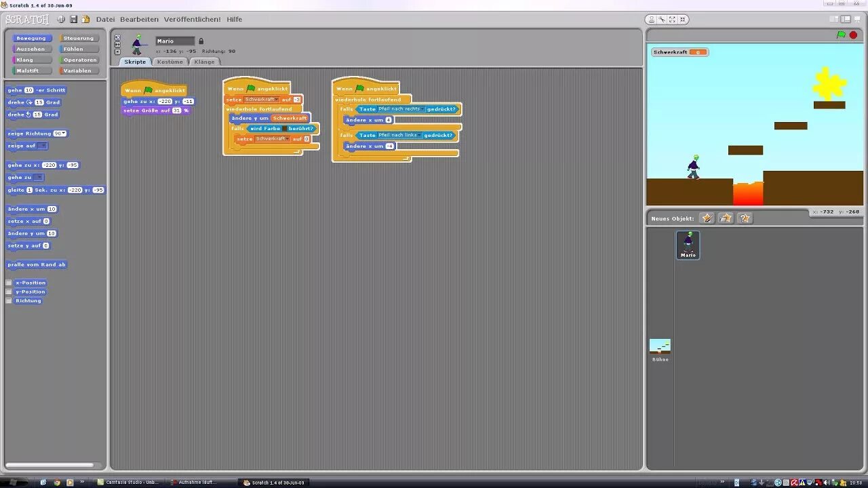The height and width of the screenshot is (488, 868).
Task: Click the Scratch logo
Action: coord(27,19)
